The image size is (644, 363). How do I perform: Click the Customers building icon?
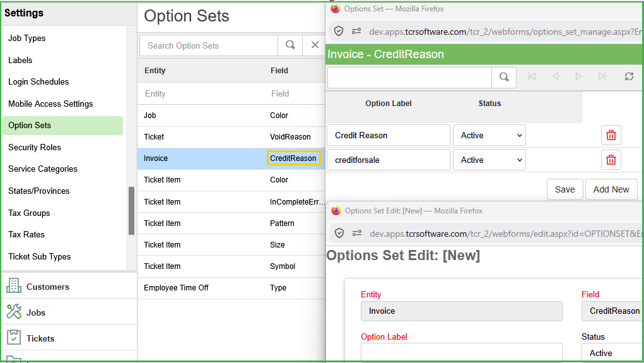pyautogui.click(x=13, y=286)
